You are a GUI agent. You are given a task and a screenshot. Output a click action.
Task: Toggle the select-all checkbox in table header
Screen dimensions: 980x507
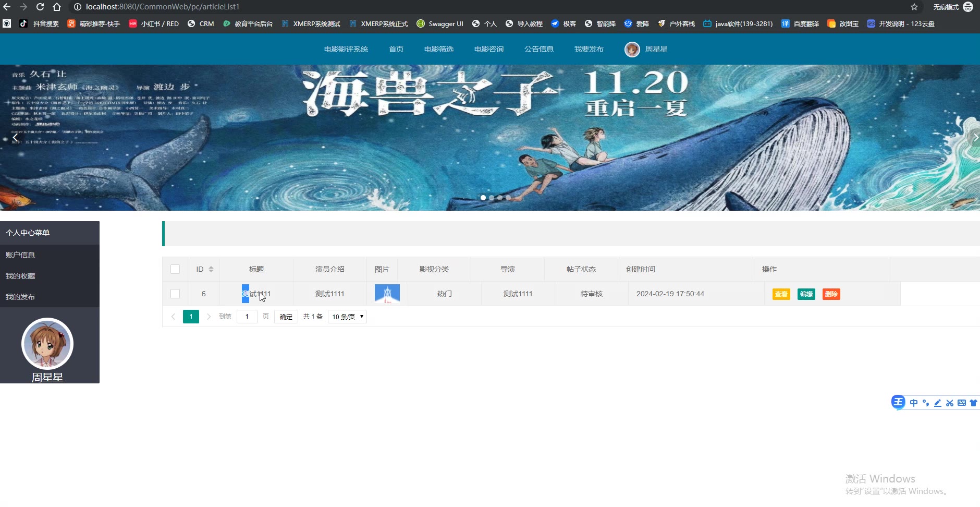pyautogui.click(x=175, y=269)
